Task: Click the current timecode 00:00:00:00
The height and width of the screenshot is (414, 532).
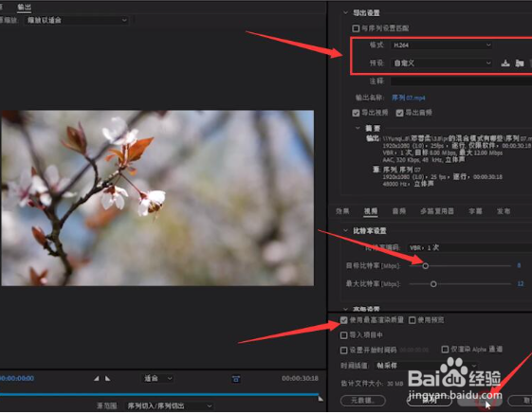Action: 17,378
